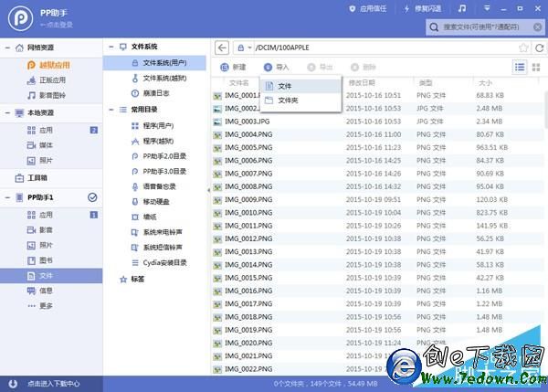Open the 应用信任 shield option
Screen dimensions: 548x392
click(x=368, y=9)
